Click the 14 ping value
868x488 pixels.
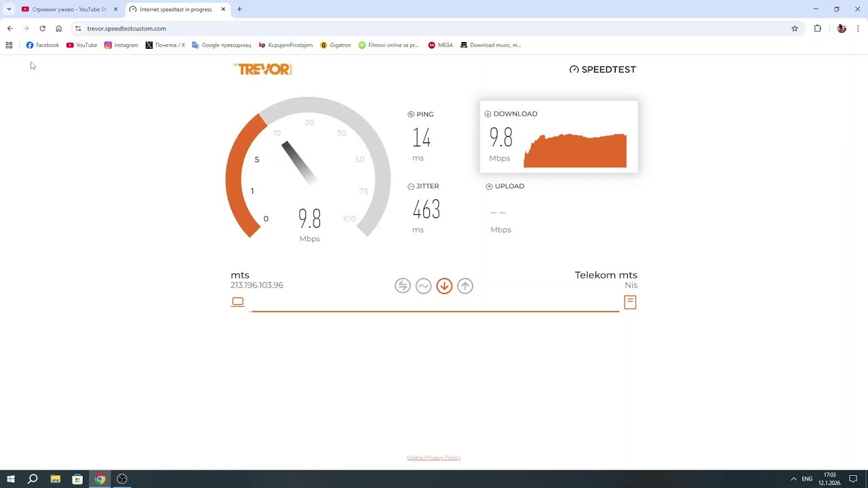422,138
